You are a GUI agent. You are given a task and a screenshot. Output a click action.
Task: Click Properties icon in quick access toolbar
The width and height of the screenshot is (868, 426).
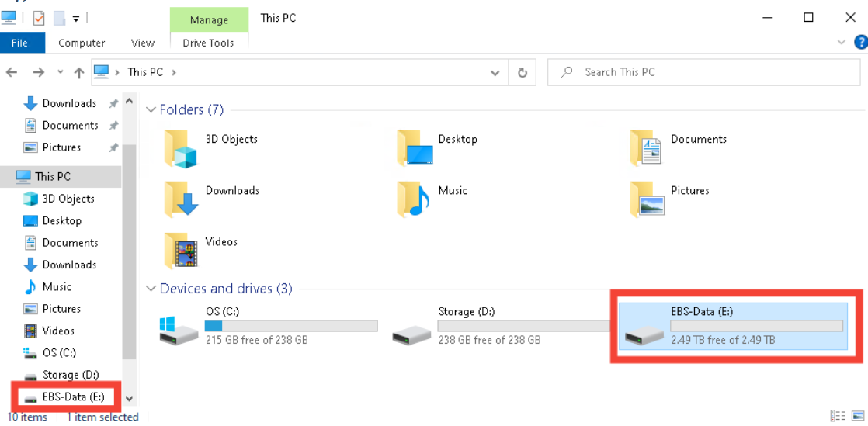[x=38, y=18]
